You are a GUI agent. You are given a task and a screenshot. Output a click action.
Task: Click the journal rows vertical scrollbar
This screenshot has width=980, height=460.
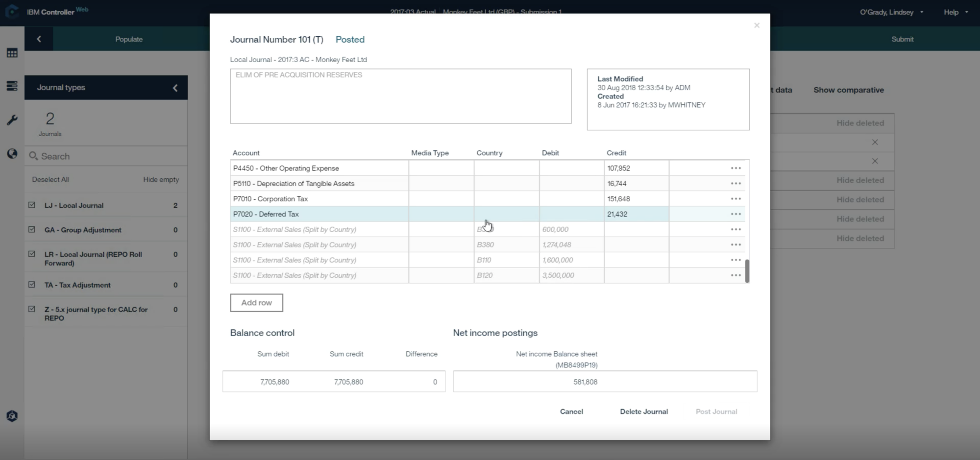[747, 271]
